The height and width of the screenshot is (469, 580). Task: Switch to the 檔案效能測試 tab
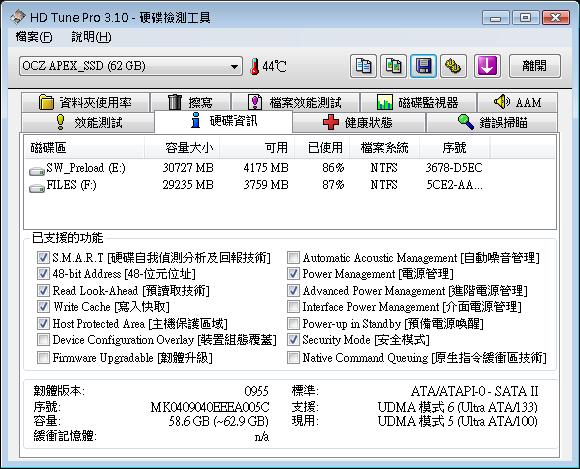295,102
